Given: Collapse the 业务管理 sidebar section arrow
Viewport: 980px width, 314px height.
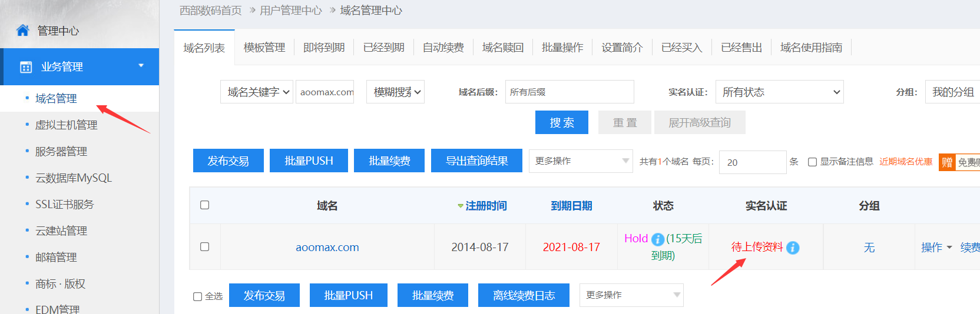Looking at the screenshot, I should click(x=141, y=66).
